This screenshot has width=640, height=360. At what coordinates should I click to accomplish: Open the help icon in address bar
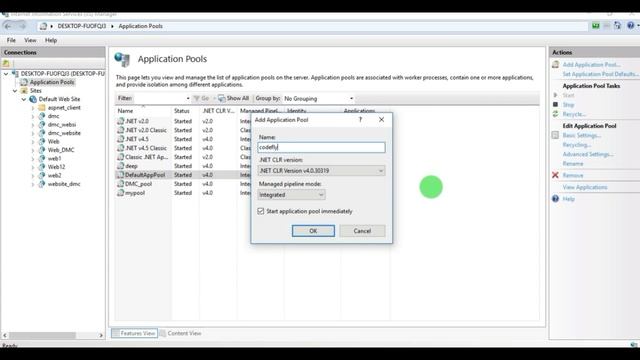coord(631,26)
